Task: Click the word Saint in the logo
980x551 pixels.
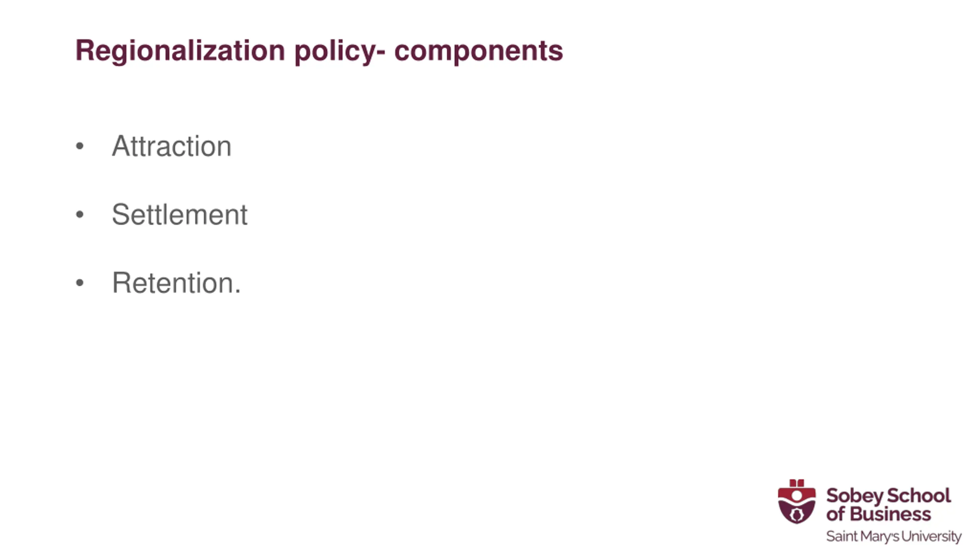Action: [842, 536]
